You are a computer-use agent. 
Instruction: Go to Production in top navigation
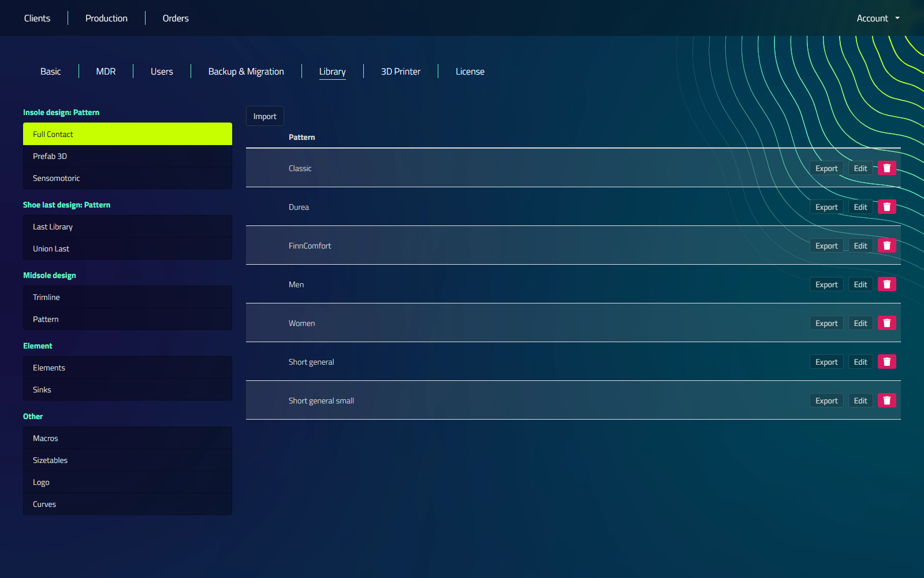click(106, 18)
